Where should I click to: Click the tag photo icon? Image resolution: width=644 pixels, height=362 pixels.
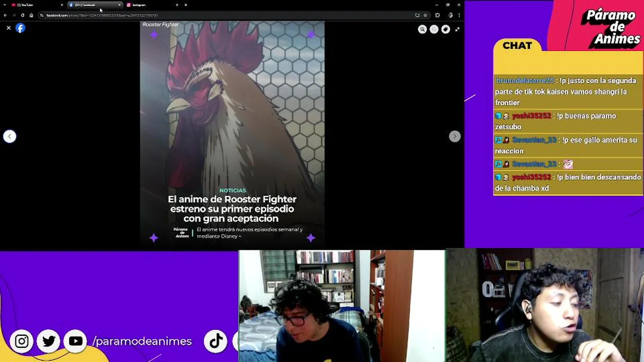pyautogui.click(x=445, y=29)
